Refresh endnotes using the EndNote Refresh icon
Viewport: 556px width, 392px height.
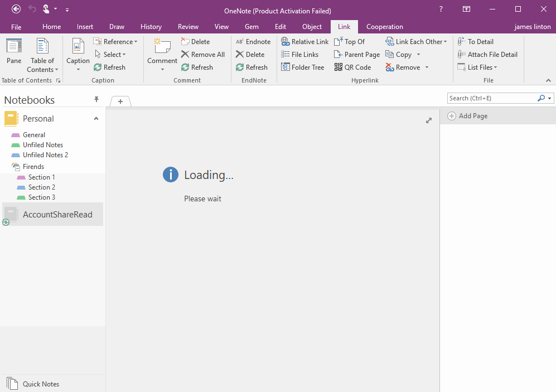(x=253, y=67)
